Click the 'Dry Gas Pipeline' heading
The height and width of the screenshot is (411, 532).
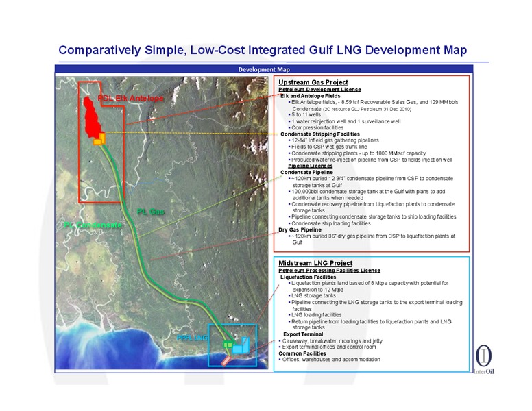[x=300, y=229]
